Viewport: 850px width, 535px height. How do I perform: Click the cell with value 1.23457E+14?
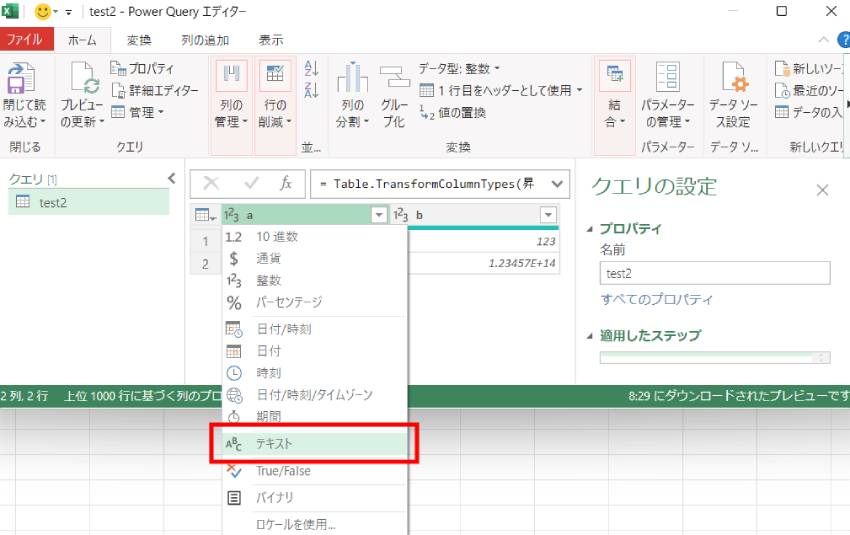(x=482, y=263)
